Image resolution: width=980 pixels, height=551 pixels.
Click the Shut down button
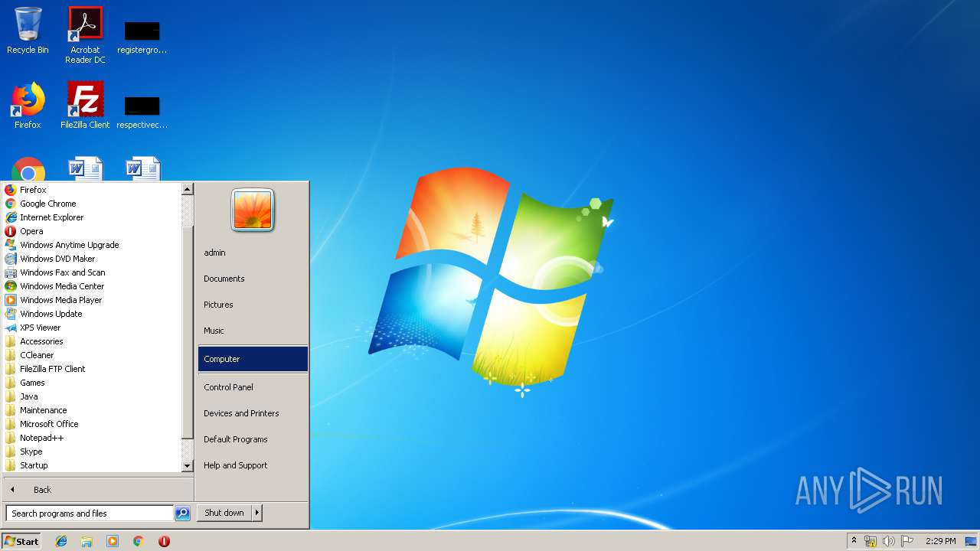(x=224, y=513)
